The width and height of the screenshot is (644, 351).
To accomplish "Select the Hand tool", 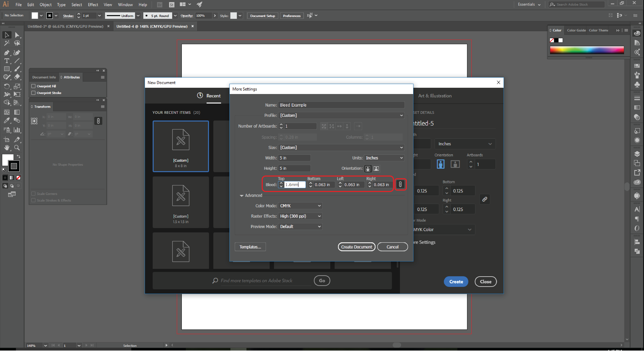I will pyautogui.click(x=7, y=148).
